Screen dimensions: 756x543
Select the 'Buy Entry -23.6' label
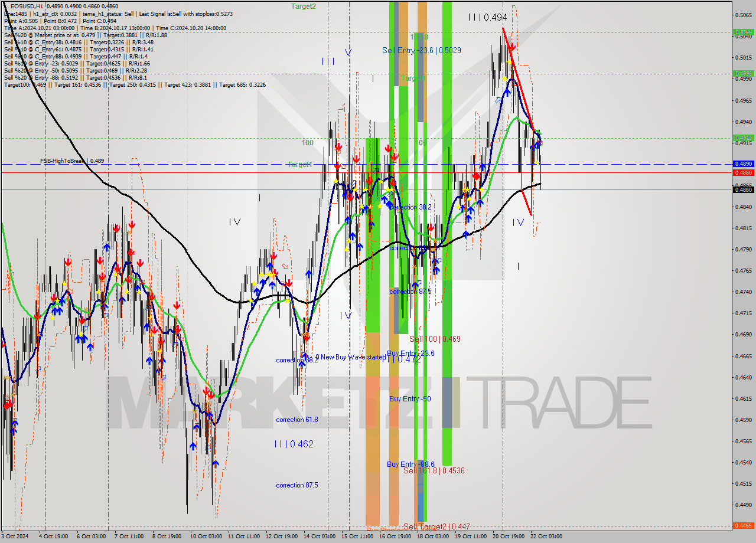coord(410,353)
